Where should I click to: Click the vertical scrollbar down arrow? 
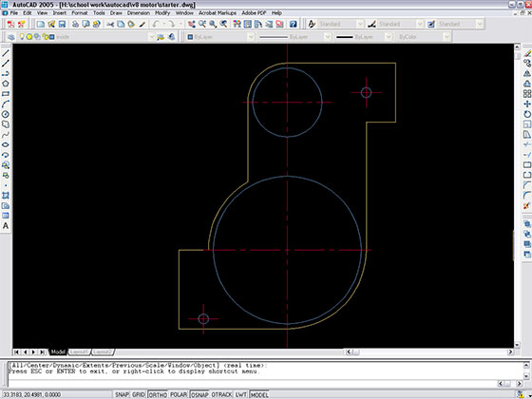tap(517, 345)
